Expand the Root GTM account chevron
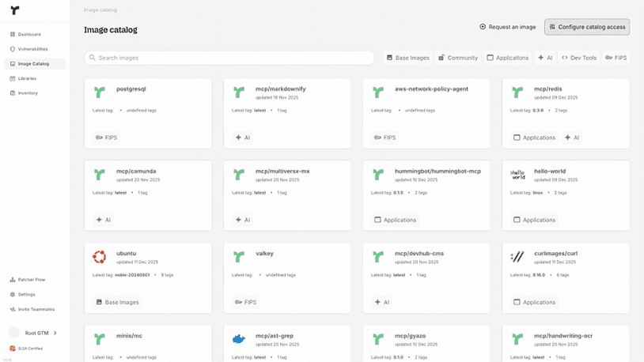 pyautogui.click(x=55, y=333)
